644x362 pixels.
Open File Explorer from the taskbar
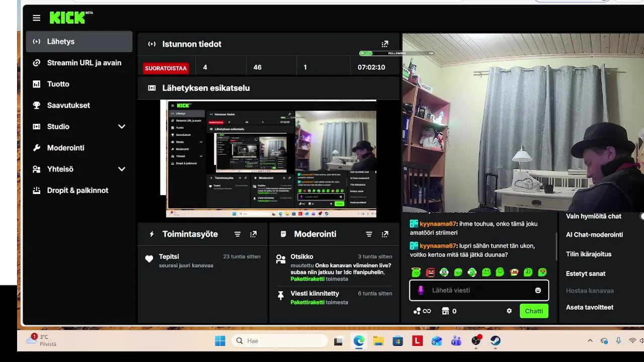point(378,341)
